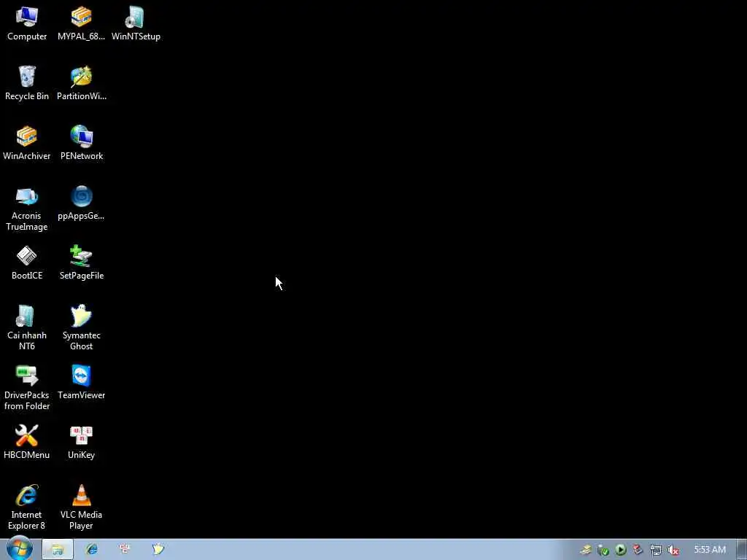Select the BootICE desktop icon
Viewport: 747px width, 560px height.
coord(27,262)
